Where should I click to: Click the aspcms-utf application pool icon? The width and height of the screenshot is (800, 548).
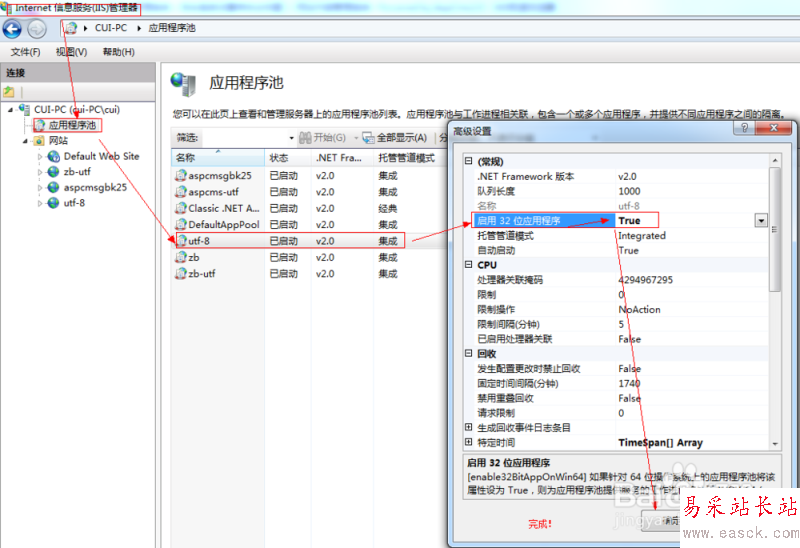click(181, 192)
